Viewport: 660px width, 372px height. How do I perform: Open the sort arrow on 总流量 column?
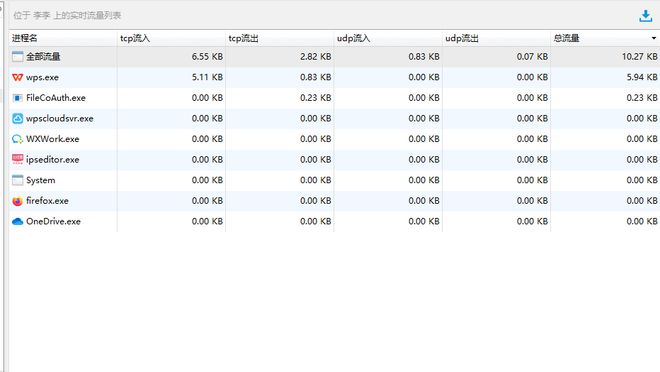654,38
